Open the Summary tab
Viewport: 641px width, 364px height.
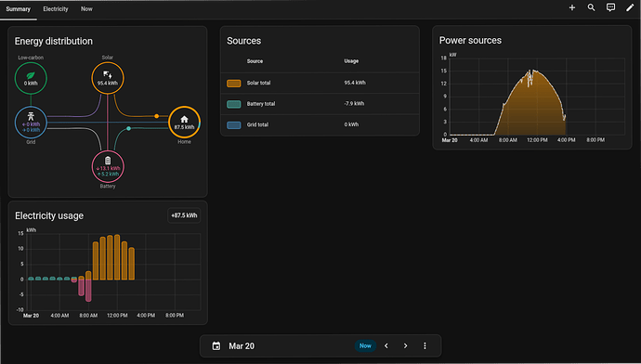click(x=18, y=9)
